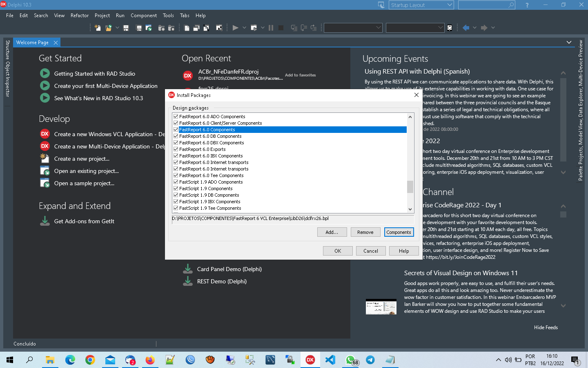Uncheck FastReport 6.0 Exports
This screenshot has height=368, width=588.
[x=176, y=149]
